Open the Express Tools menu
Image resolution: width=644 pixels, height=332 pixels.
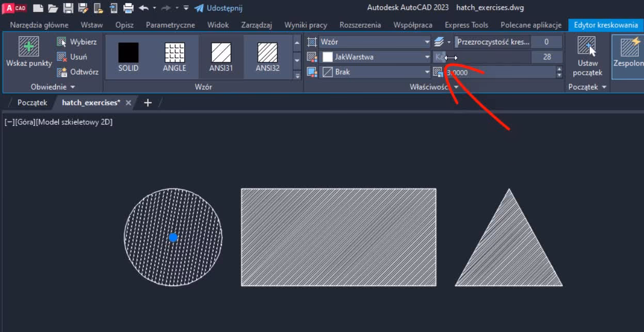point(466,25)
